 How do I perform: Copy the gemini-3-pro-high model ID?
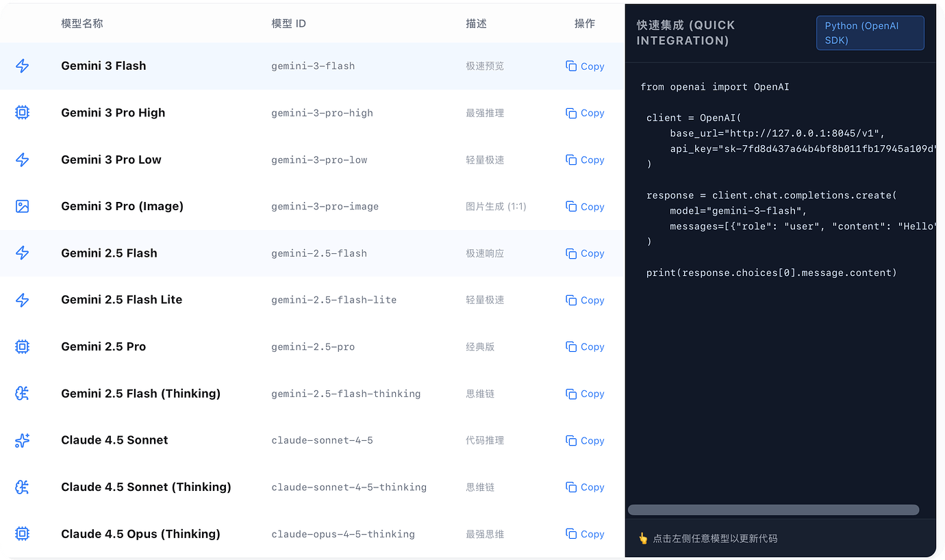[585, 113]
